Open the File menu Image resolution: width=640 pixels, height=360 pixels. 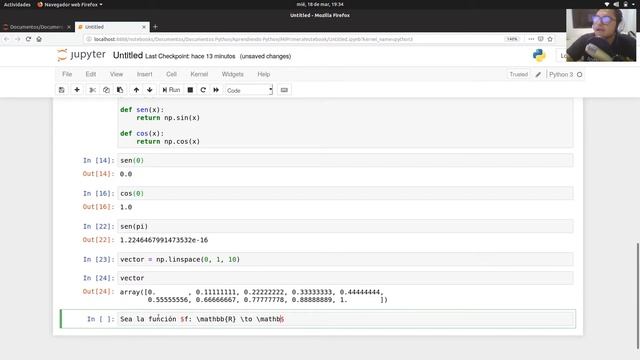pos(67,74)
